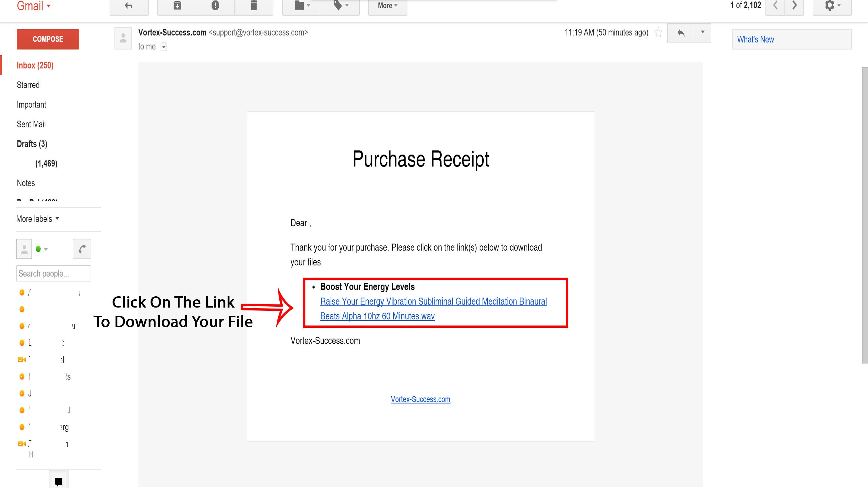Screen dimensions: 868x488
Task: Click the phone call icon
Action: pyautogui.click(x=82, y=249)
